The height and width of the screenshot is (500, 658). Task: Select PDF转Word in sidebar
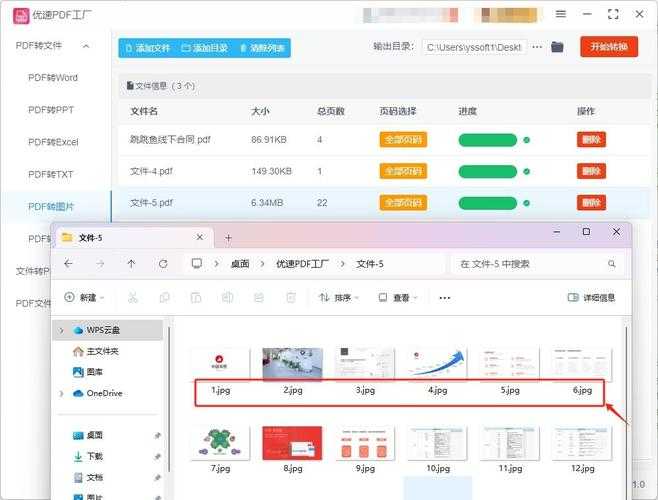click(x=53, y=78)
